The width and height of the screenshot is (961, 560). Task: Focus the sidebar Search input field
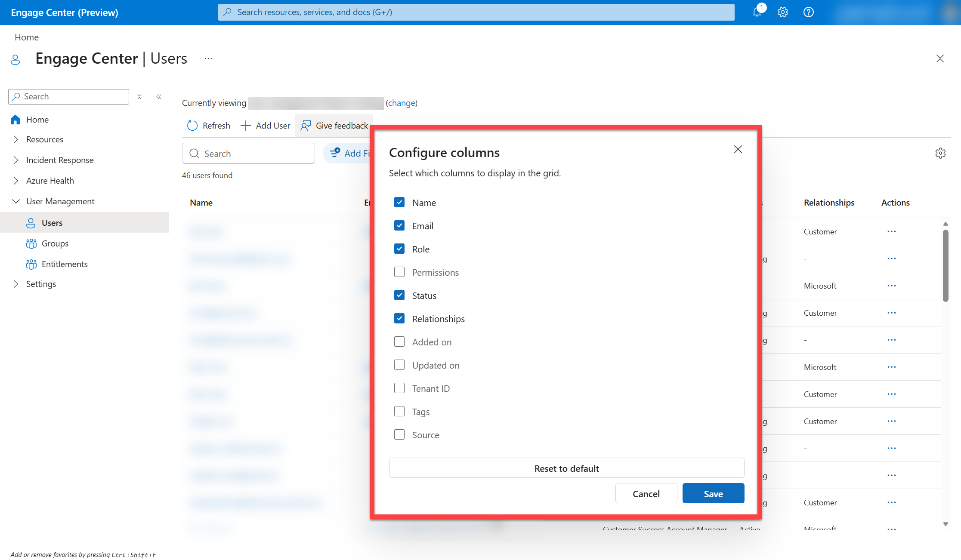coord(68,97)
